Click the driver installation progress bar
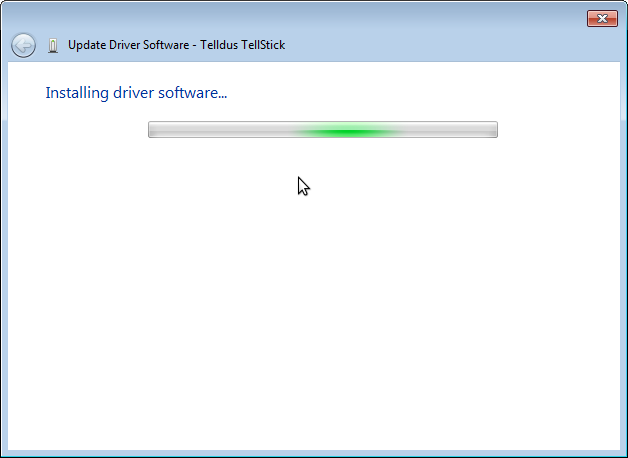Image resolution: width=628 pixels, height=458 pixels. pyautogui.click(x=323, y=129)
